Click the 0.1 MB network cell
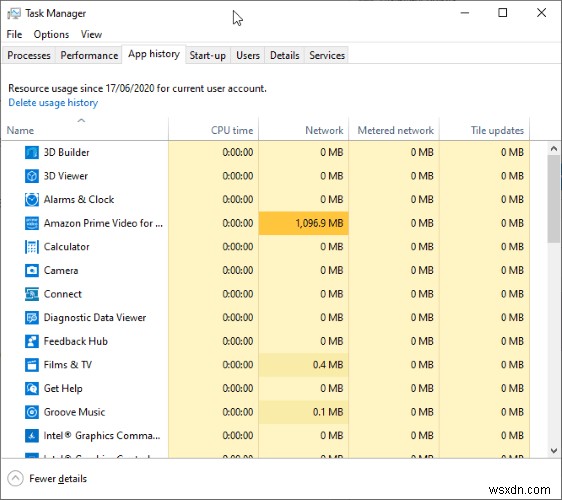 coord(304,412)
